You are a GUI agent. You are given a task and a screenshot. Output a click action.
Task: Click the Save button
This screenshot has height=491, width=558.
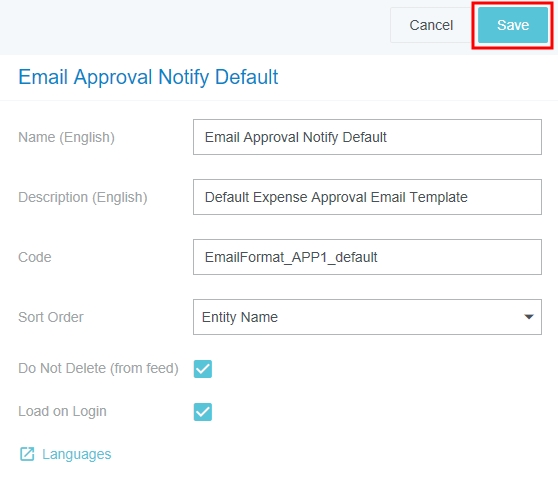(x=512, y=25)
